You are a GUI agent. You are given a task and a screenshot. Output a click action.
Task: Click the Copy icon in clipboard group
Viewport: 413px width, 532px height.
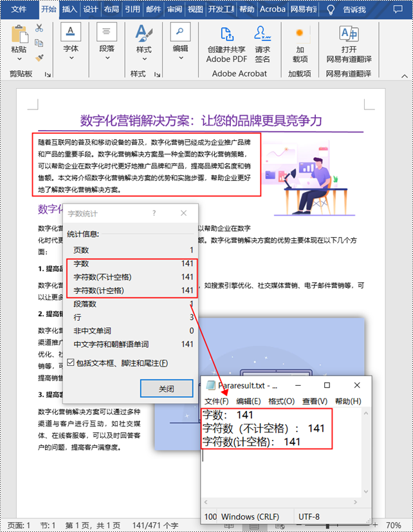click(x=39, y=43)
